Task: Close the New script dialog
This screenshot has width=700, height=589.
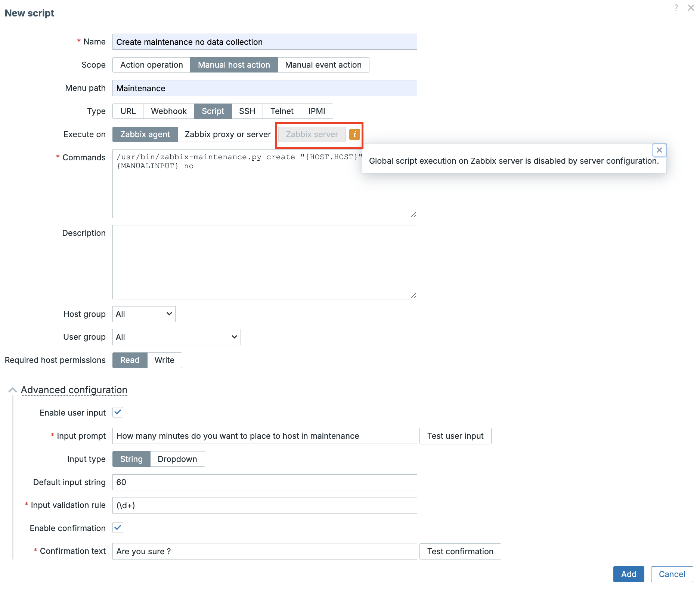Action: click(691, 8)
